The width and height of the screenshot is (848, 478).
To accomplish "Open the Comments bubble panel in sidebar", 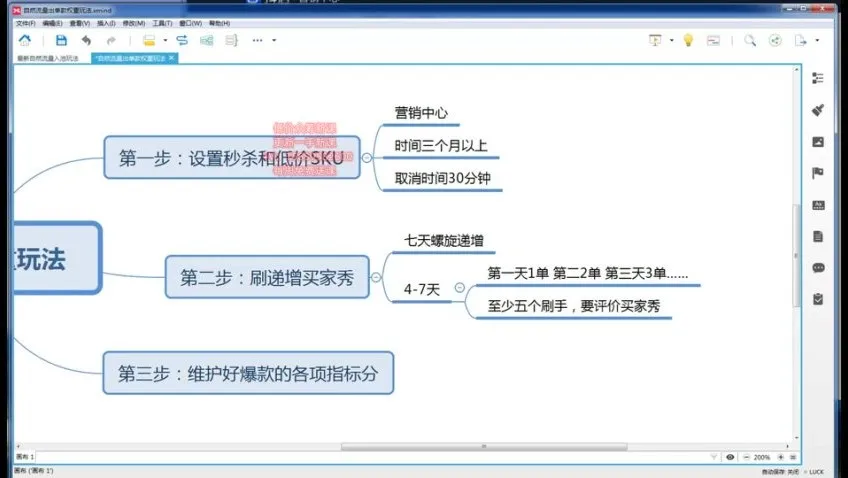I will point(818,268).
